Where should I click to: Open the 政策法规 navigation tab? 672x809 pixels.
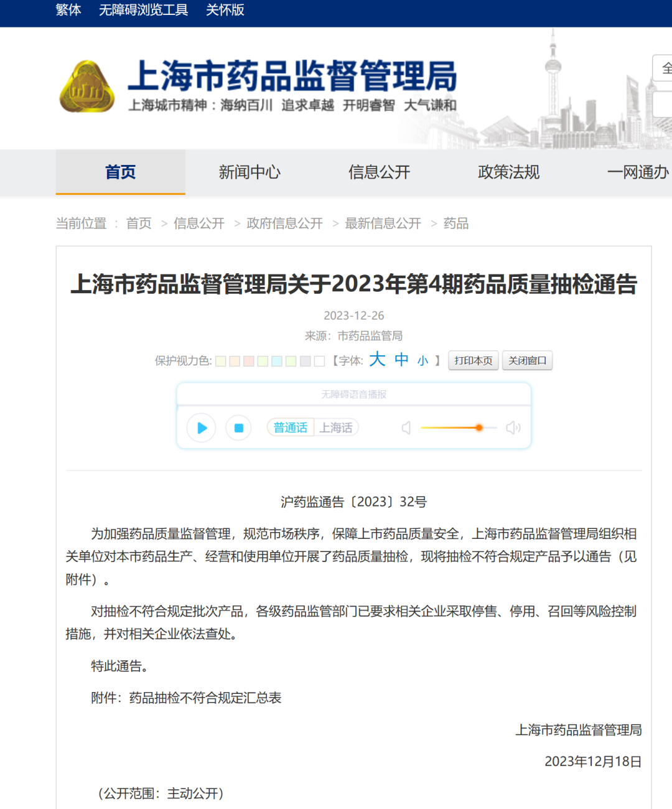[509, 172]
